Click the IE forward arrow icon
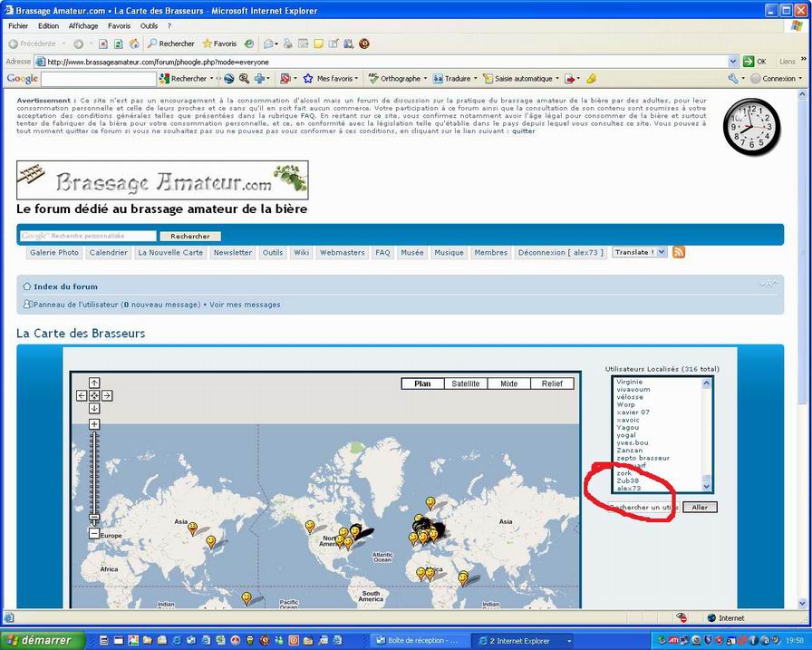This screenshot has height=650, width=812. pyautogui.click(x=78, y=44)
